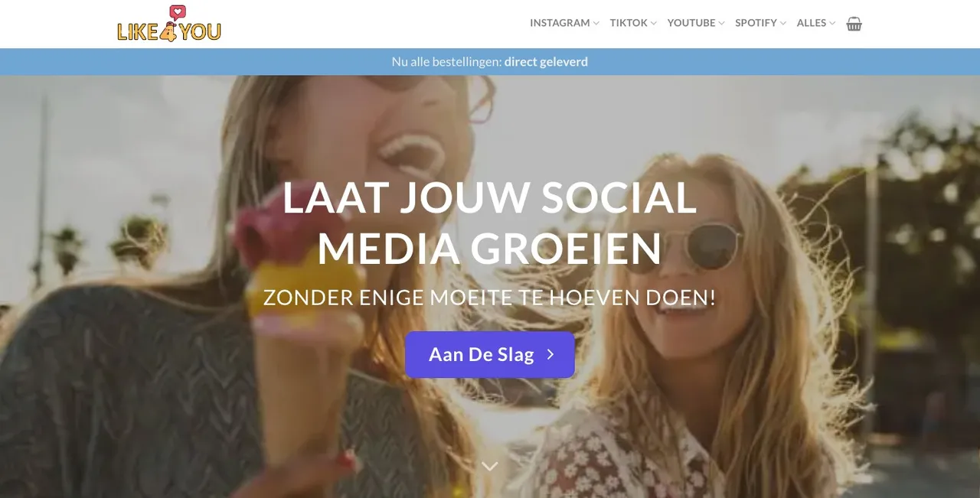
Task: Select the SPOTIFY menu item
Action: [756, 23]
